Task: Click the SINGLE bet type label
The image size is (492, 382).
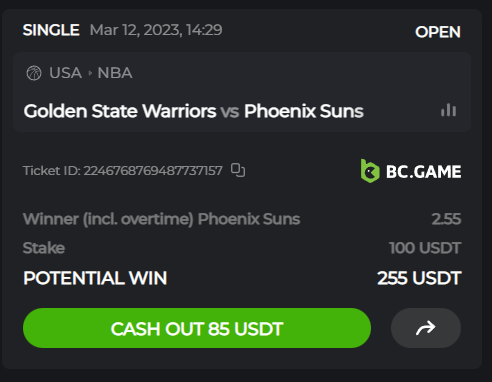Action: click(51, 30)
